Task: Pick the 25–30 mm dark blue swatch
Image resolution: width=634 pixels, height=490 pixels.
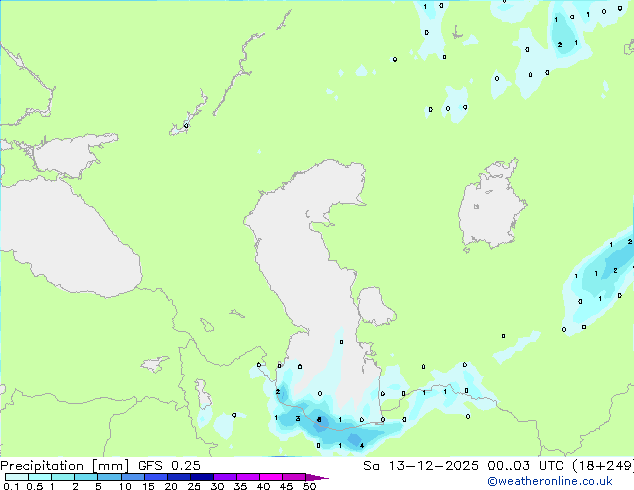Action: click(x=202, y=477)
